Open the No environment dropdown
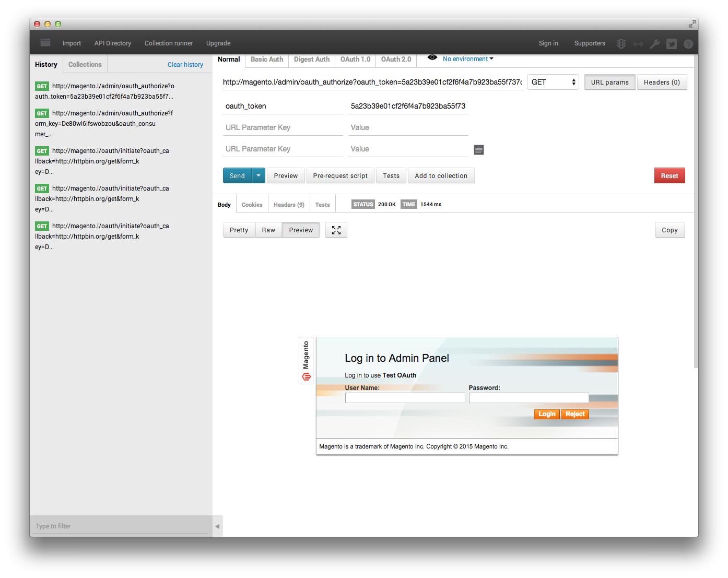728x578 pixels. (x=466, y=59)
